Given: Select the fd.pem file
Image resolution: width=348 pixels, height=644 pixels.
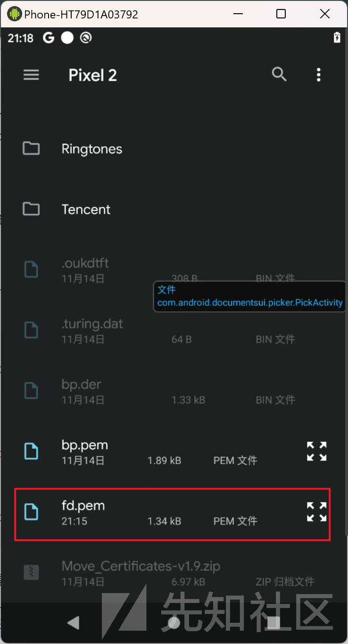Looking at the screenshot, I should (x=173, y=514).
